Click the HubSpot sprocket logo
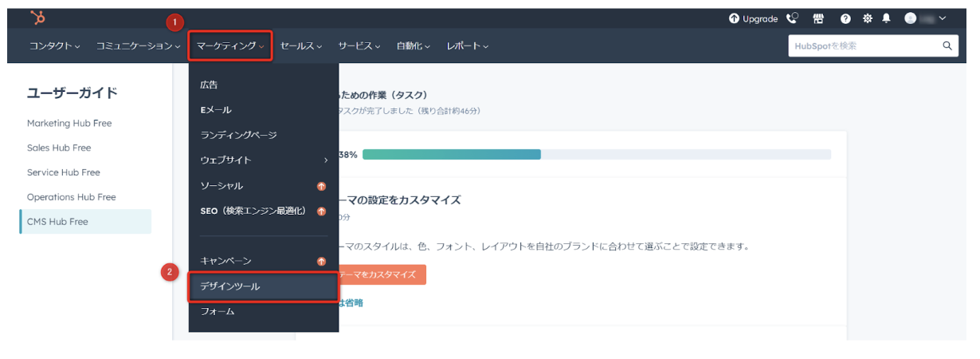 coord(37,18)
